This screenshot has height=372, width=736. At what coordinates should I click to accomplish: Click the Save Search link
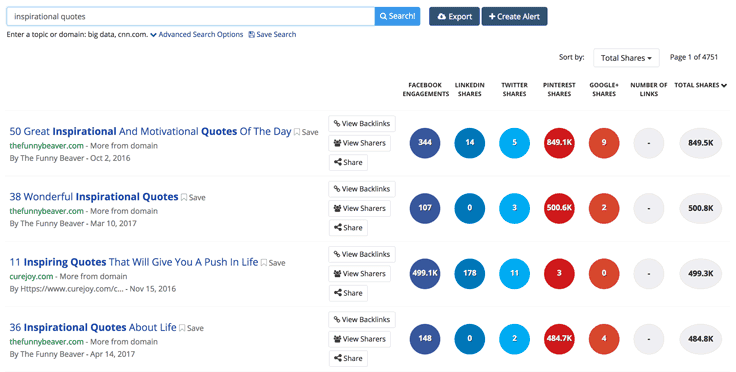pos(272,34)
